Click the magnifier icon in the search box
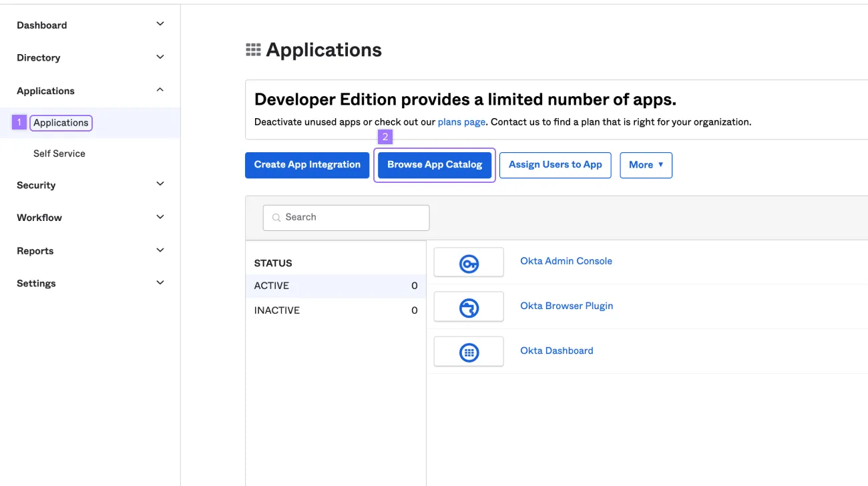The width and height of the screenshot is (868, 486). (276, 217)
